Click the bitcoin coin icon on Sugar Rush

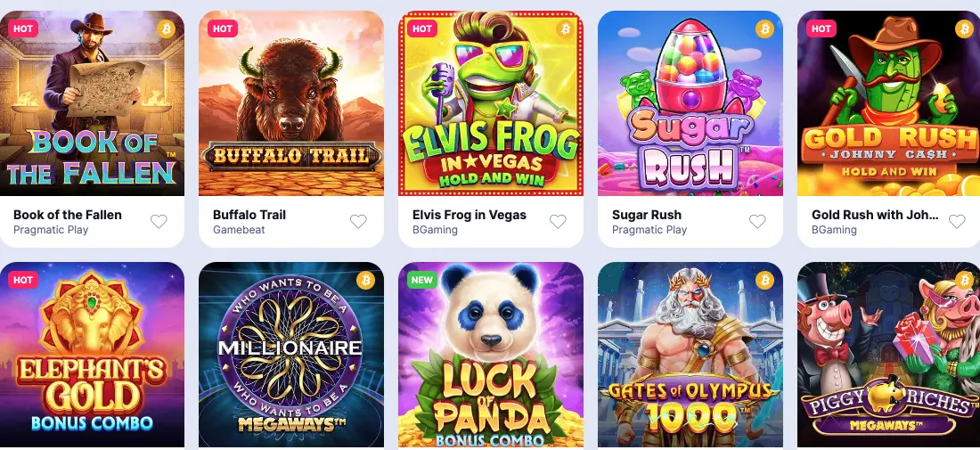point(765,29)
